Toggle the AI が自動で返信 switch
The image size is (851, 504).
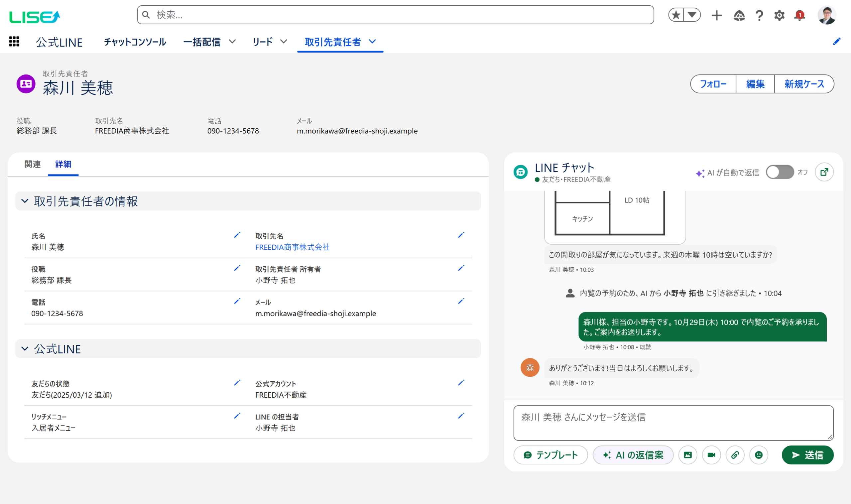780,172
